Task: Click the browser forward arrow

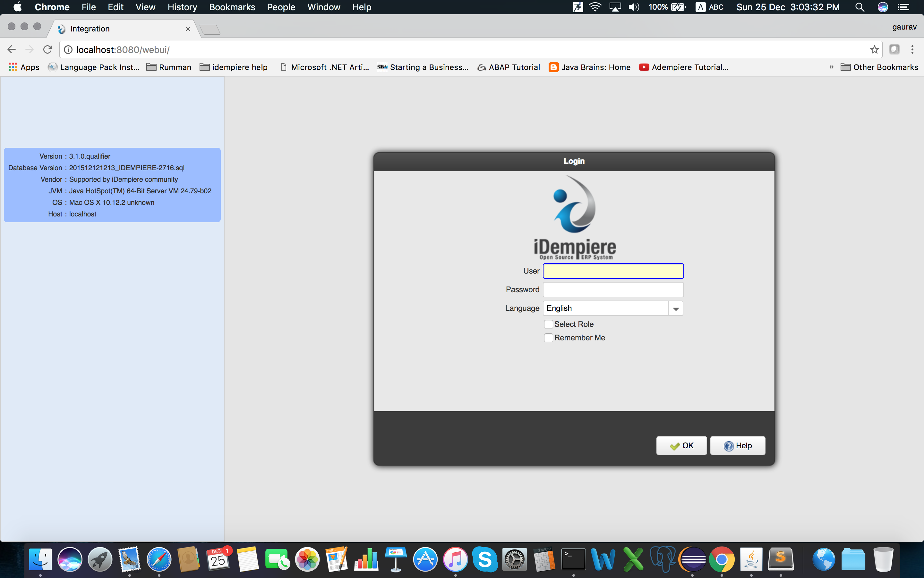Action: [30, 50]
